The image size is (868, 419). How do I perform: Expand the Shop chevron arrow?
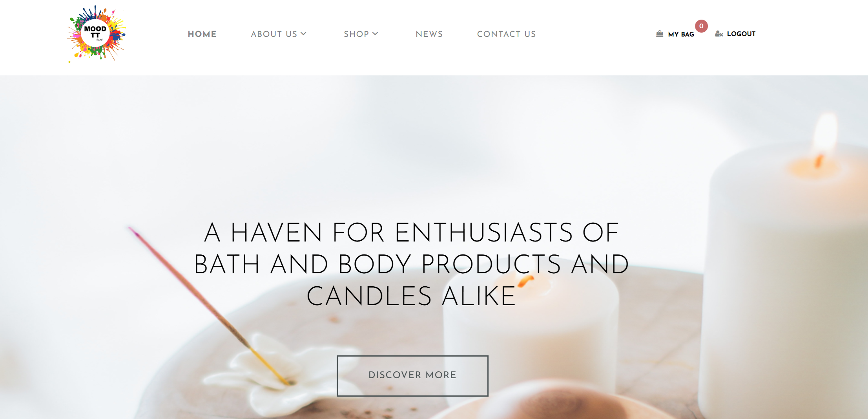[375, 34]
